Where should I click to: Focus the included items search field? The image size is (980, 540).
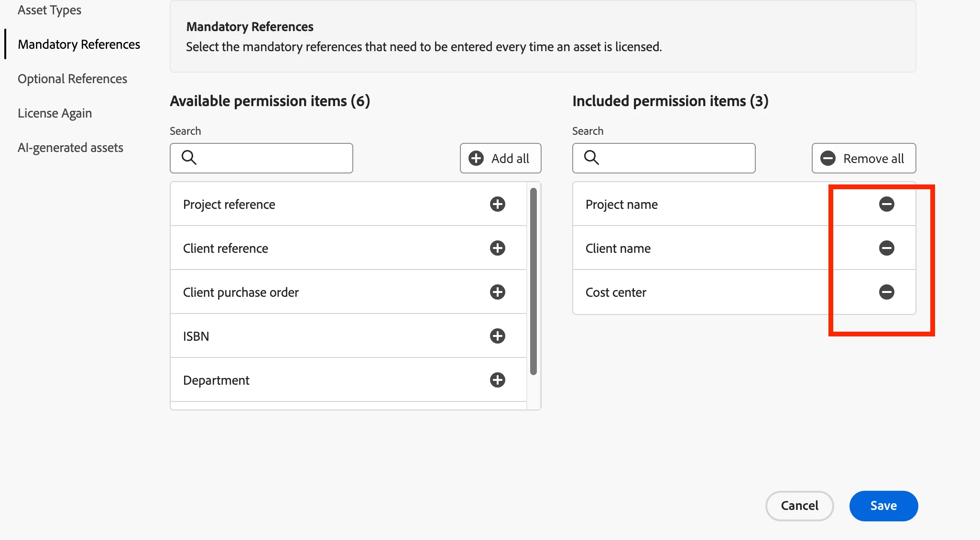point(674,158)
